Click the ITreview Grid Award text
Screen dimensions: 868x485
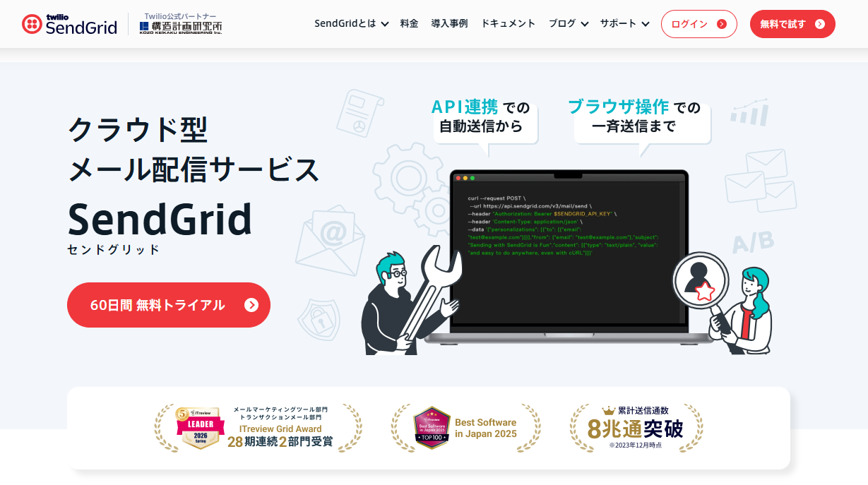pos(280,429)
